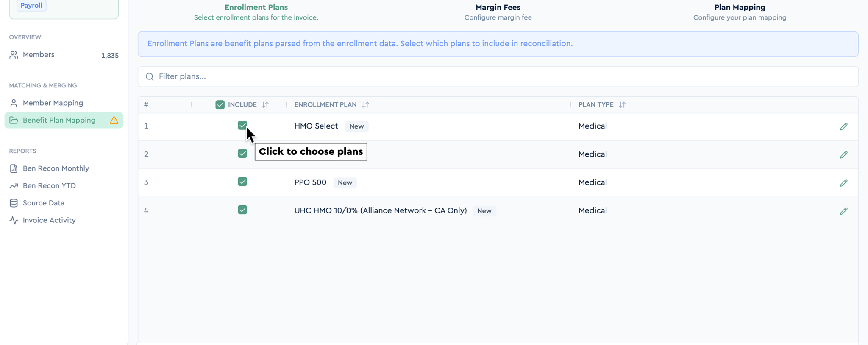Sort by the Include column arrows
This screenshot has width=868, height=345.
click(x=265, y=105)
